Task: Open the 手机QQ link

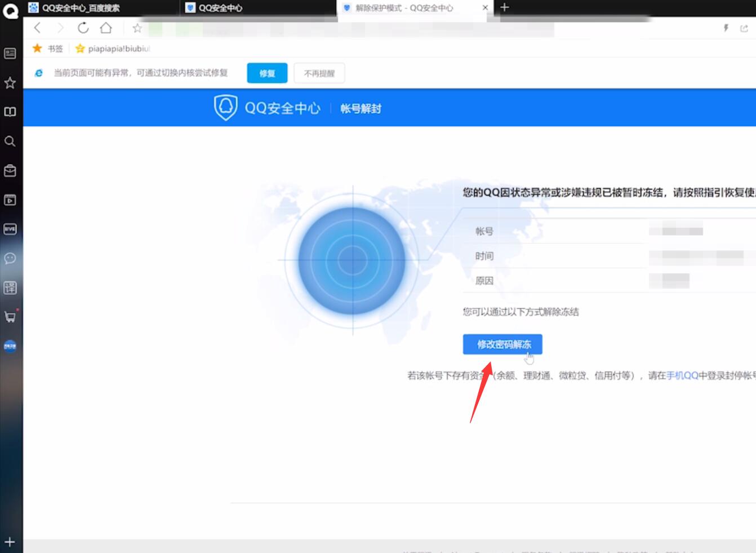Action: point(682,375)
